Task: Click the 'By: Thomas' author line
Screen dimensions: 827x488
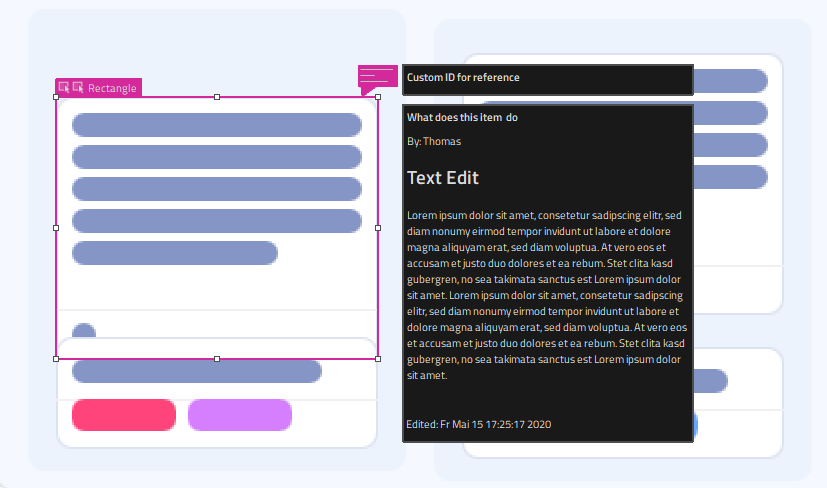Action: pos(434,142)
